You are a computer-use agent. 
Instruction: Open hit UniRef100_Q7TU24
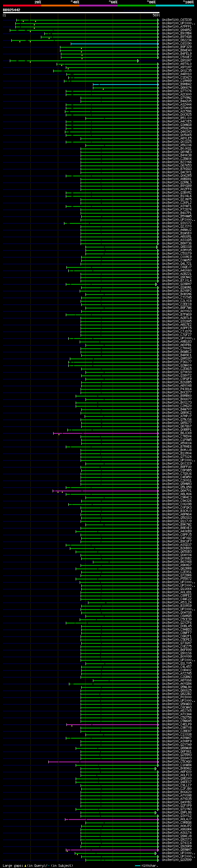click(177, 457)
